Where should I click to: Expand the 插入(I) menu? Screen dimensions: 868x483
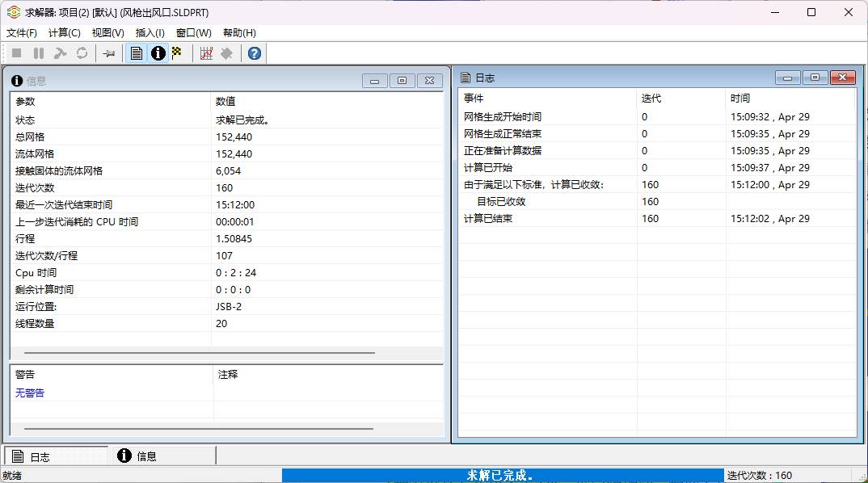tap(150, 33)
